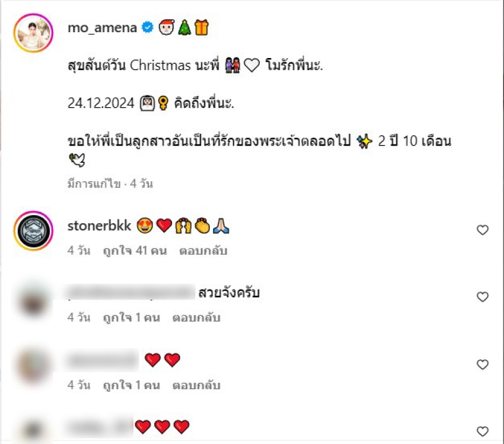View likes on the สวยจังครับ comment
Viewport: 504px width, 444px height.
132,318
